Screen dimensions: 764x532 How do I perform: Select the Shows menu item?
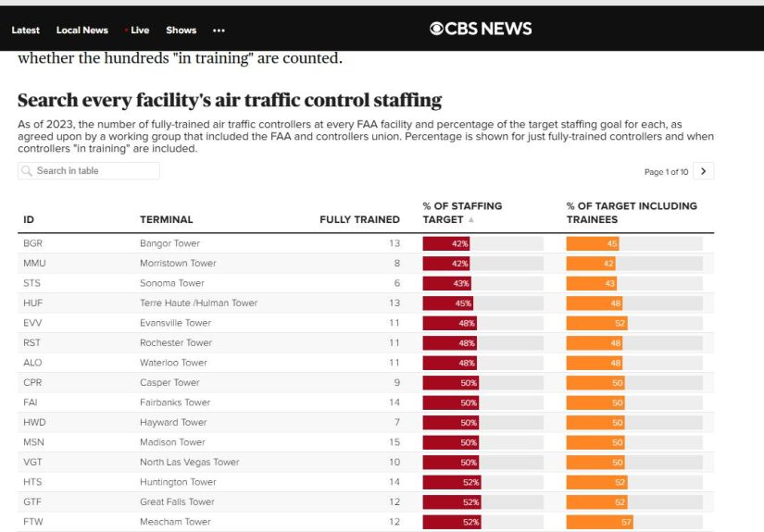pyautogui.click(x=181, y=31)
